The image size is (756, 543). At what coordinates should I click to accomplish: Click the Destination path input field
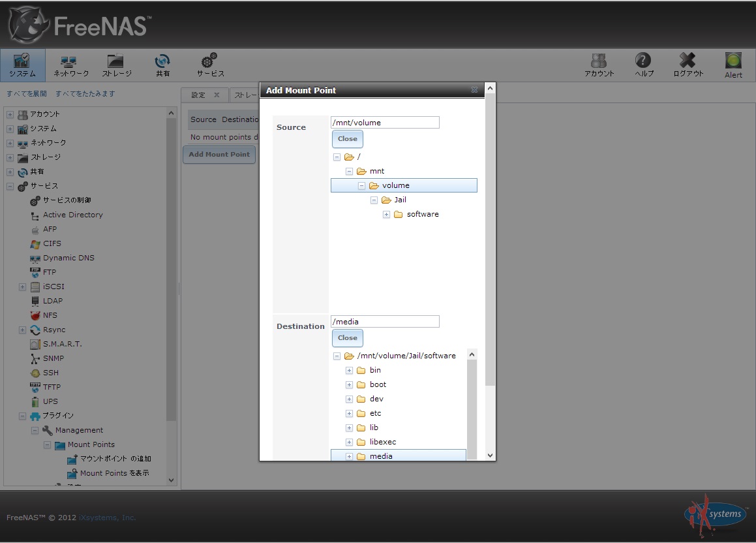(385, 322)
